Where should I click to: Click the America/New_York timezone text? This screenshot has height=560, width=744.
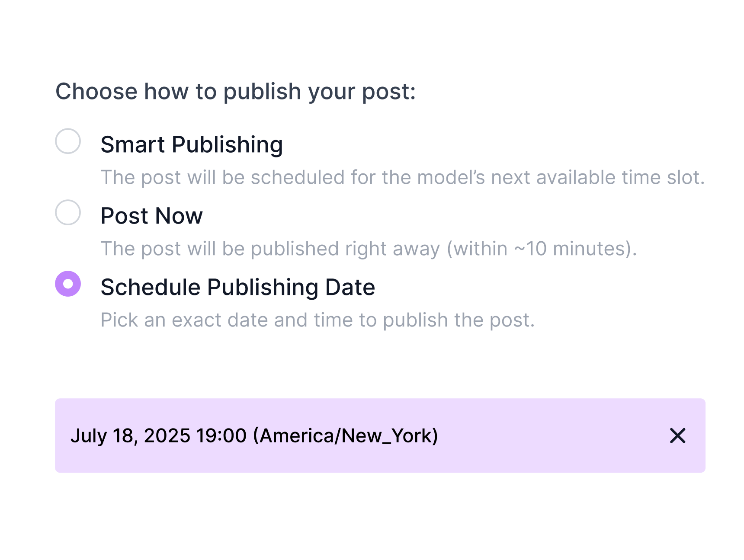[345, 435]
